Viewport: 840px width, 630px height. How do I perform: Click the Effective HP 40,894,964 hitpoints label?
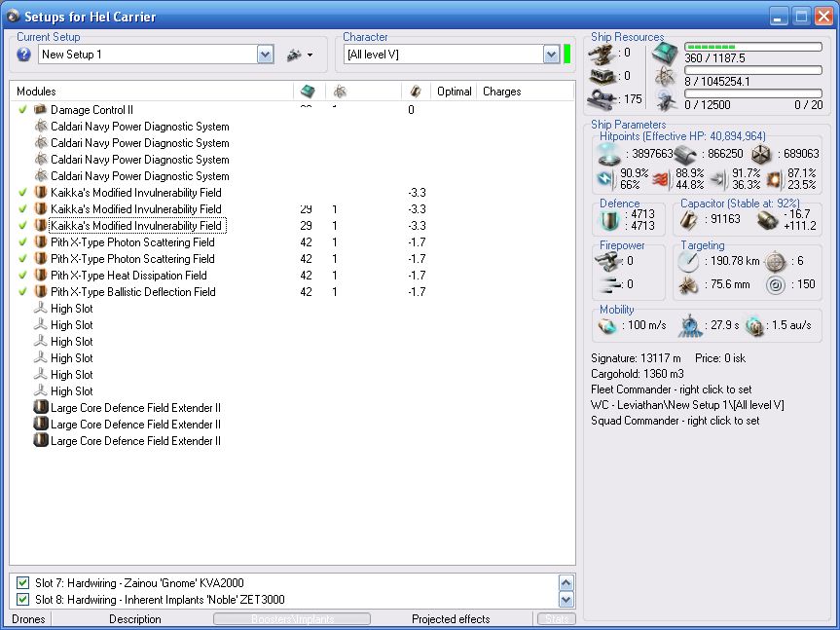[x=682, y=136]
